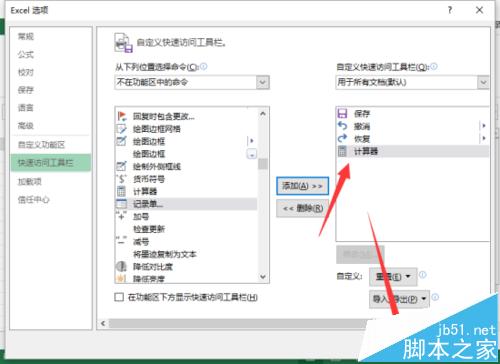The width and height of the screenshot is (500, 364).
Task: Open the 不在功能区中的命令 command source dropdown
Action: 263,82
